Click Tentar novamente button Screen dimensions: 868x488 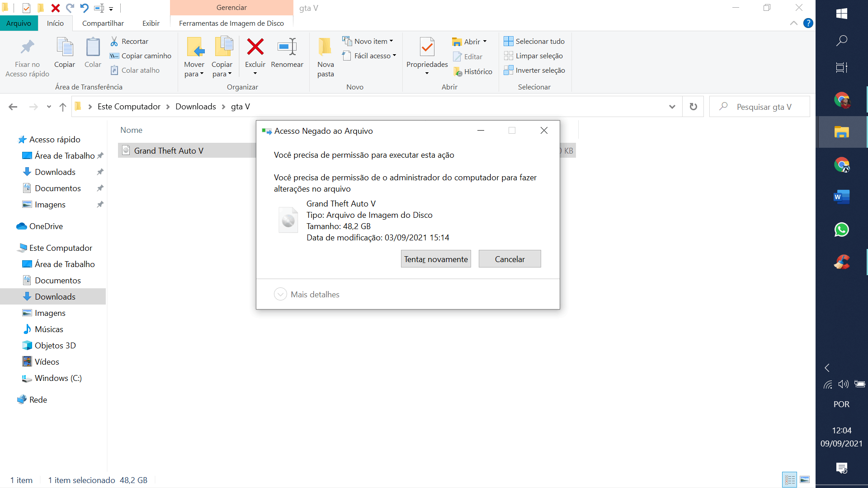point(436,259)
